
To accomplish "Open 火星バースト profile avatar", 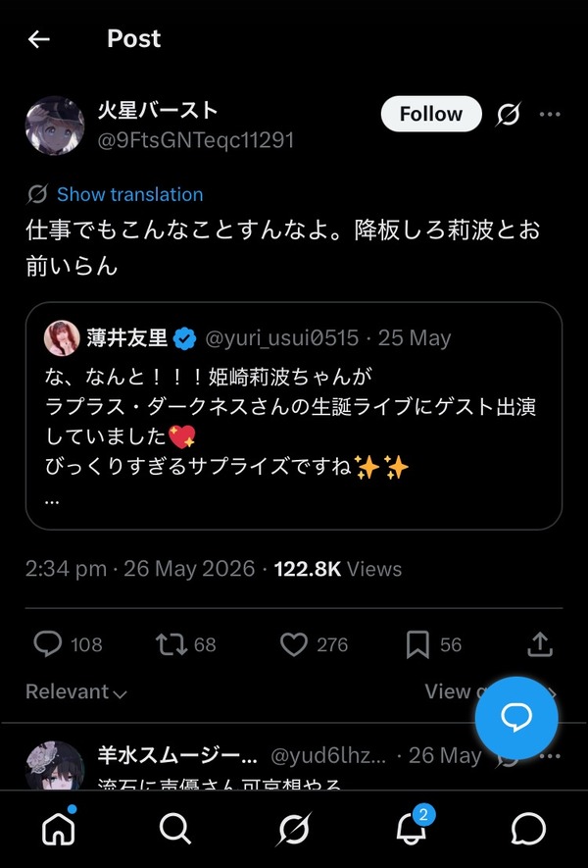I will (x=55, y=126).
